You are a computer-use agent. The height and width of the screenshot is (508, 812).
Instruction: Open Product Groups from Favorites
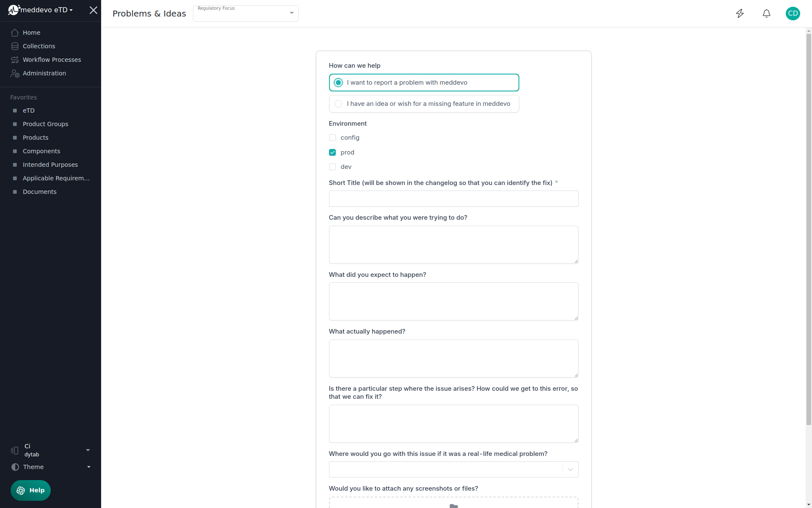click(x=45, y=124)
